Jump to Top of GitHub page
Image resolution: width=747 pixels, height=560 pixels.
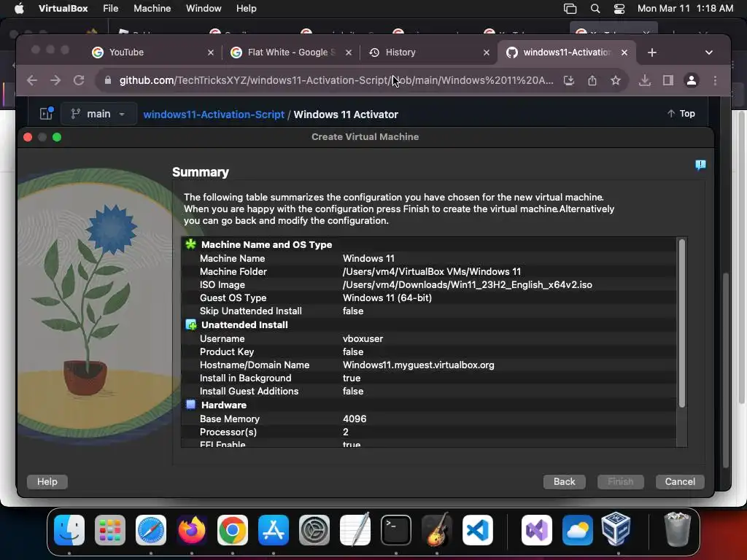(x=682, y=113)
